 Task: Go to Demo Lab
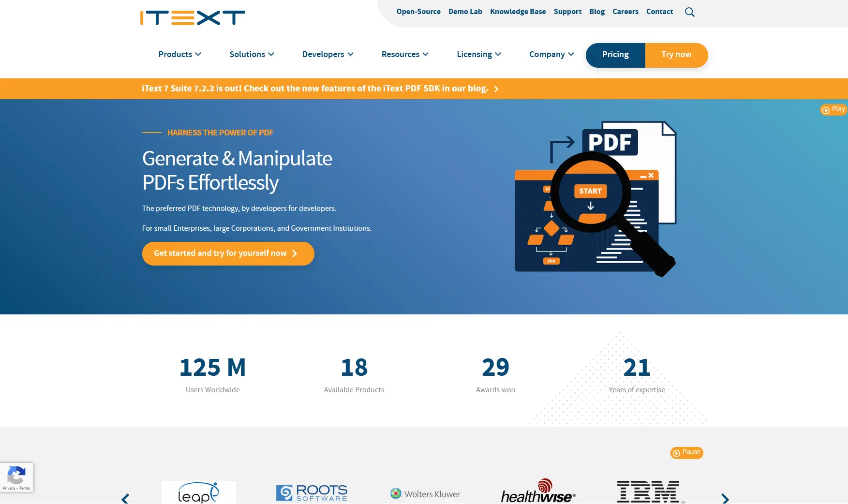click(465, 12)
